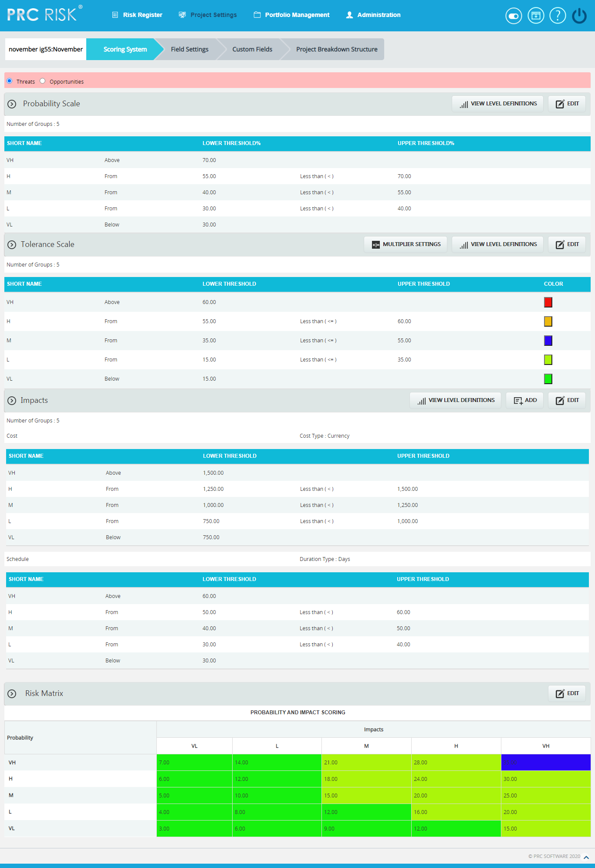Screen dimensions: 595x868
Task: Click the Impacts level definitions bars icon
Action: [x=421, y=401]
